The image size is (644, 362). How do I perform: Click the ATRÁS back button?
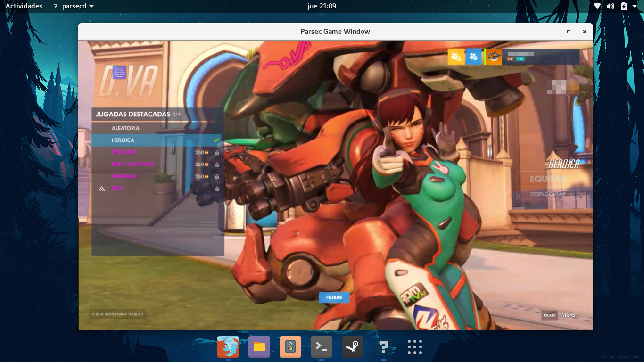coord(568,315)
